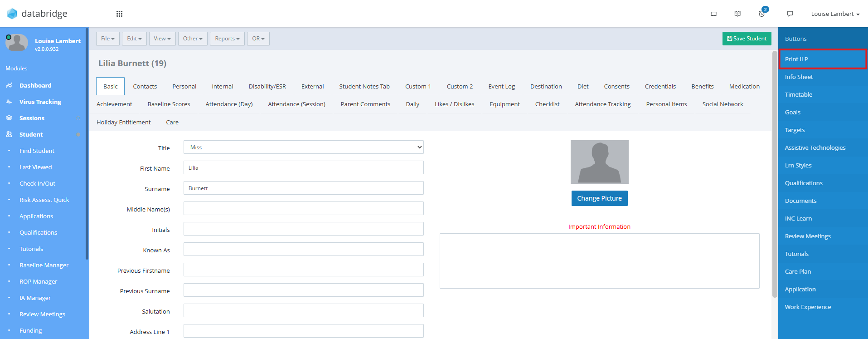Click the Salutation input field

[303, 310]
